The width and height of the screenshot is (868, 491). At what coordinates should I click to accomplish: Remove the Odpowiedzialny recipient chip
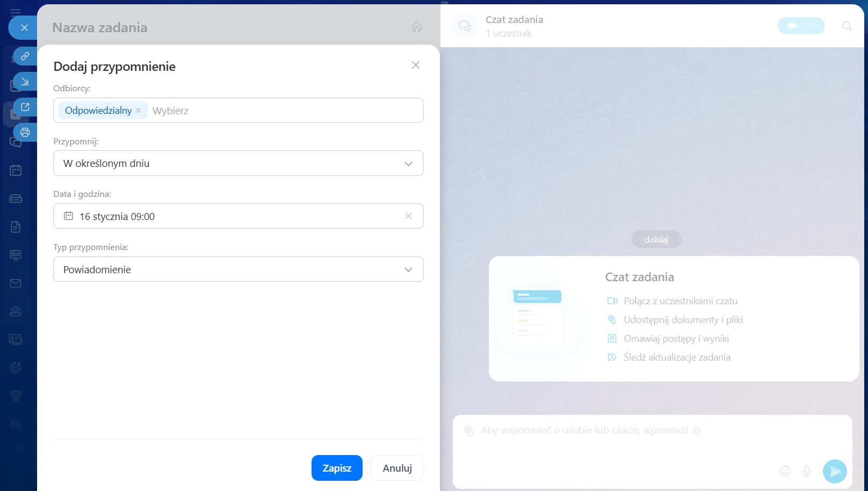click(138, 110)
